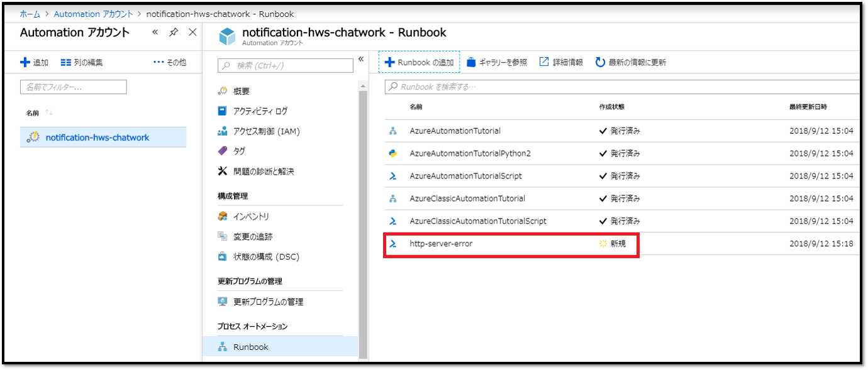Open アクティビティ ログ menu item

click(x=260, y=111)
